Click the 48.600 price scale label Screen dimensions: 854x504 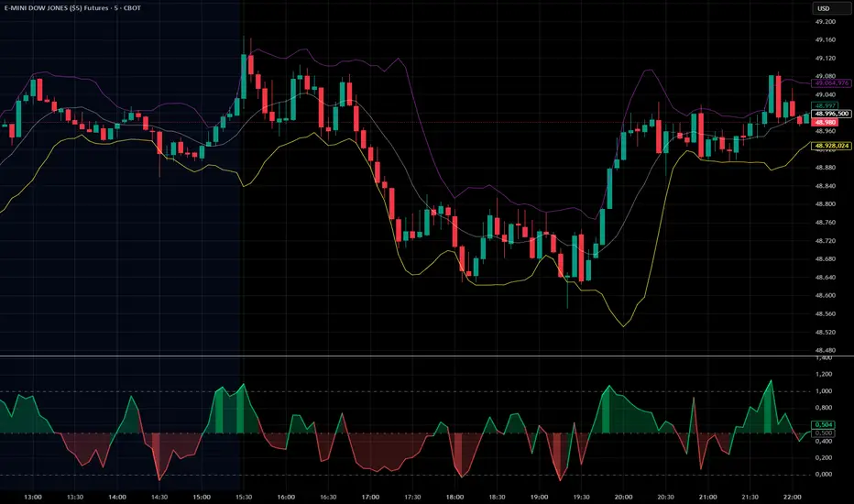click(825, 295)
